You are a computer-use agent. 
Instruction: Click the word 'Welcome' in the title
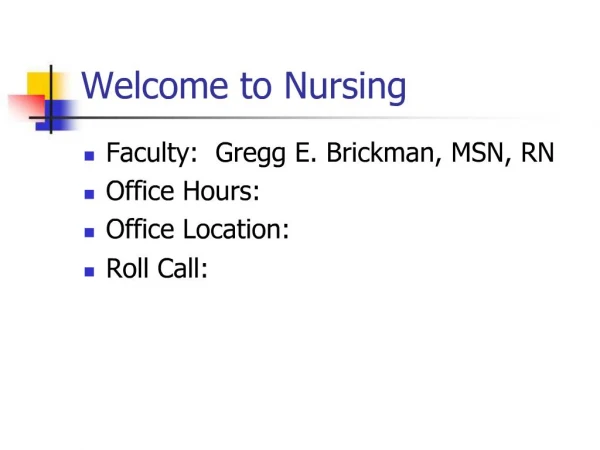(155, 85)
